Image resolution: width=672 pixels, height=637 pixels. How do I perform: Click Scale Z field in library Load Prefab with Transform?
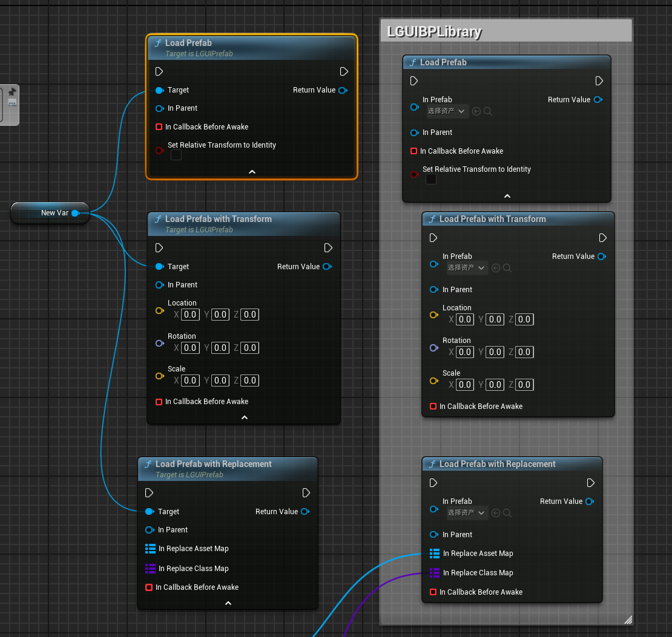pyautogui.click(x=524, y=385)
